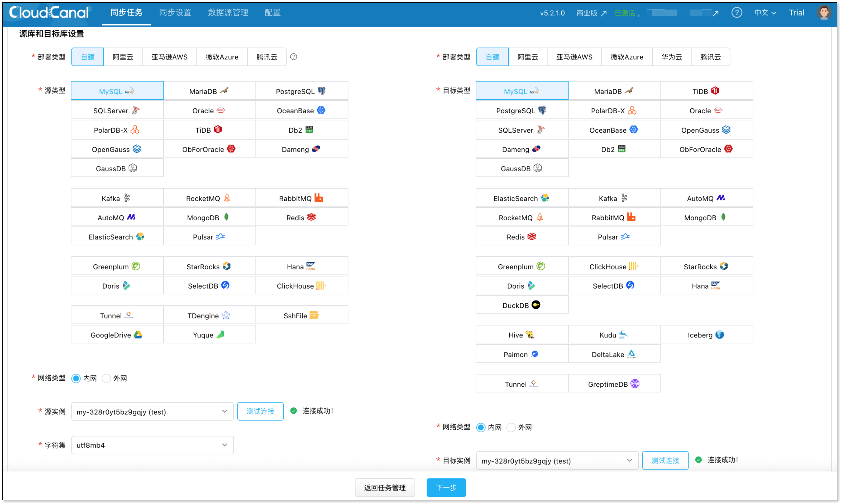This screenshot has width=841, height=504.
Task: Pick ClickHouse as the target type
Action: (614, 266)
